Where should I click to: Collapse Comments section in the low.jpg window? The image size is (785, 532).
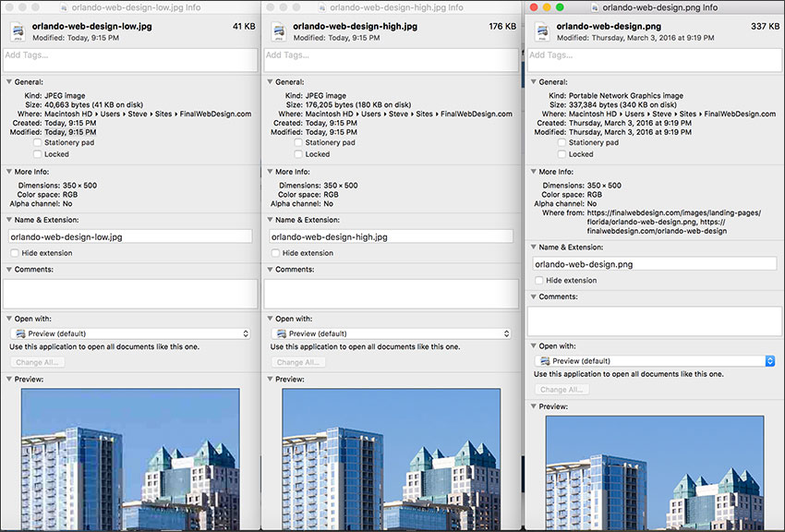point(9,269)
